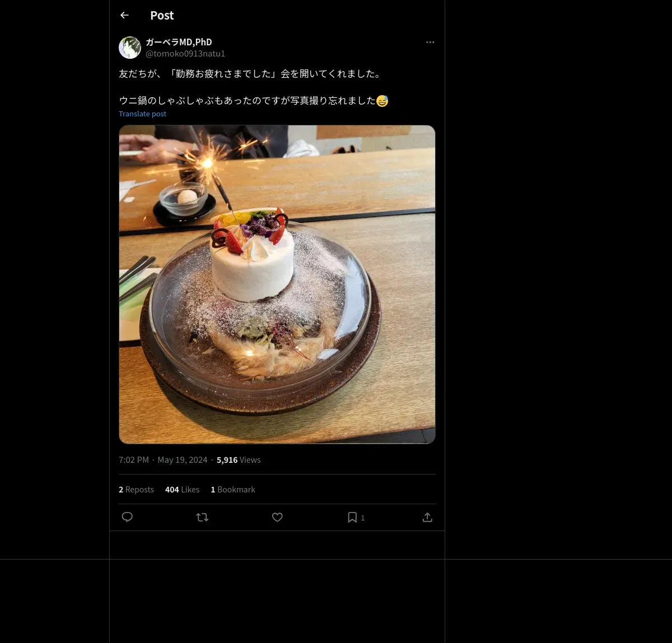Click the repost arrows icon

(x=202, y=517)
